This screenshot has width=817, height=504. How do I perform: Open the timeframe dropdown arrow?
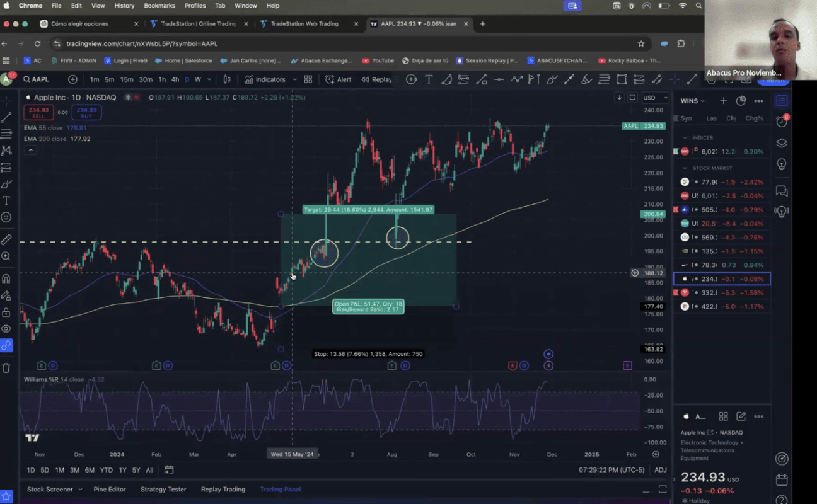[x=209, y=79]
